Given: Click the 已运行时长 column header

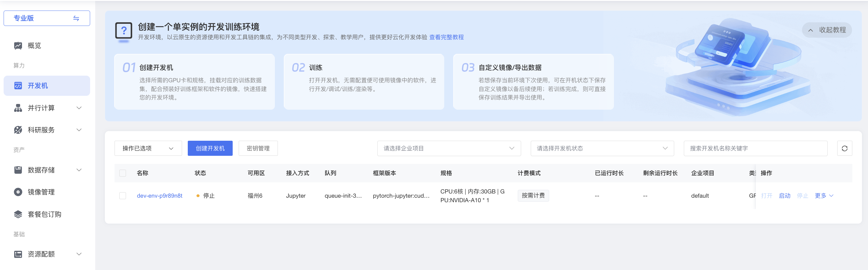Looking at the screenshot, I should [x=609, y=173].
